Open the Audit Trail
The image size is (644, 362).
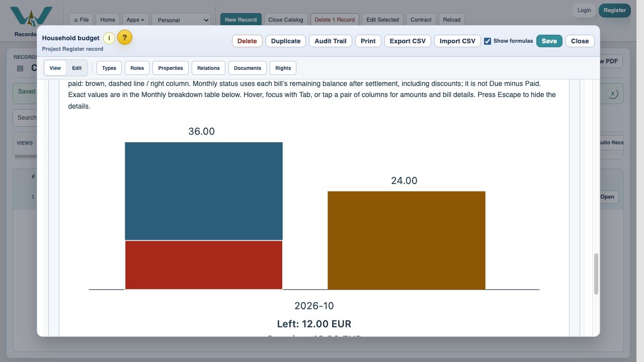[331, 41]
